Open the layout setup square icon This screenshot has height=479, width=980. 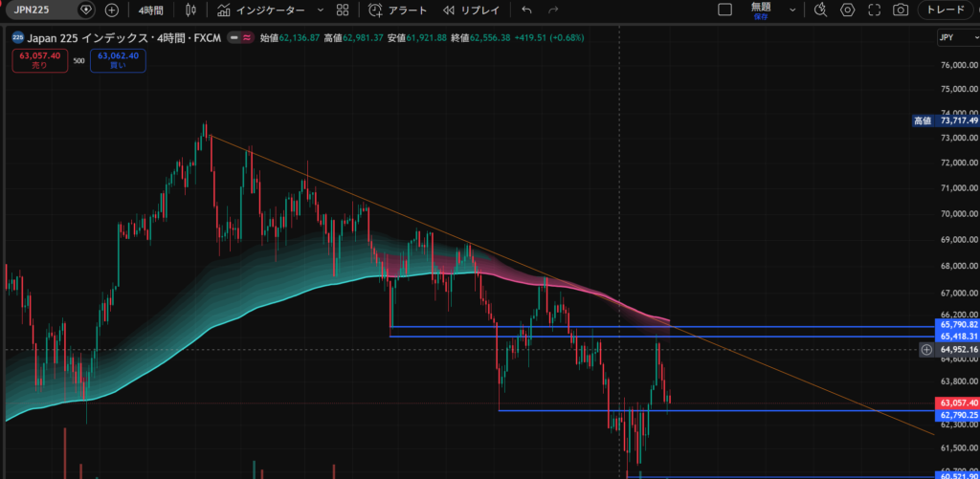tap(725, 10)
